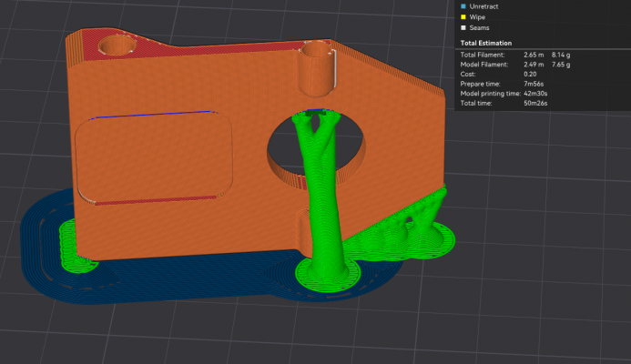Click the cylindrical hole on the model's top-left
Viewport: 631px width, 364px height.
point(115,45)
